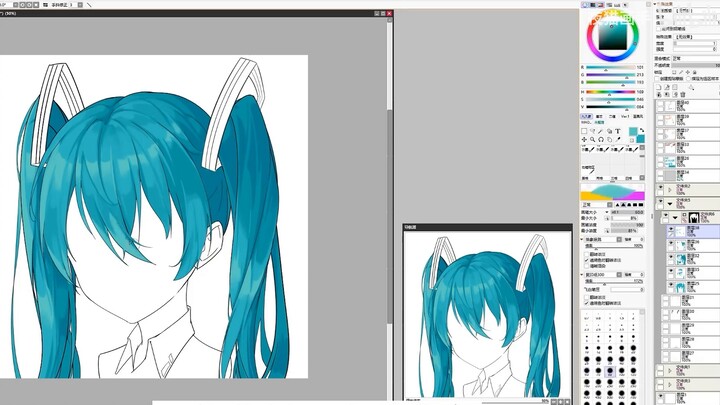Select the selection source radio button
This screenshot has height=405, width=720.
(688, 79)
